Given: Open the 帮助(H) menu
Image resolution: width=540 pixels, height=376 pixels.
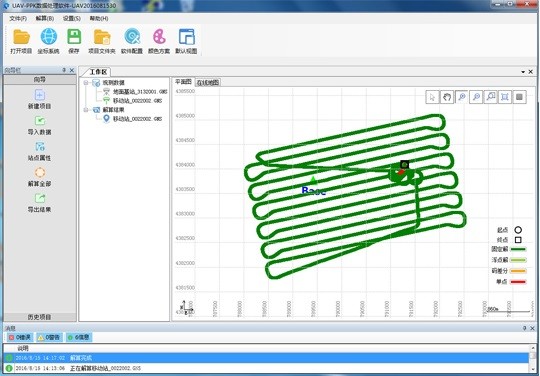Looking at the screenshot, I should (x=99, y=18).
